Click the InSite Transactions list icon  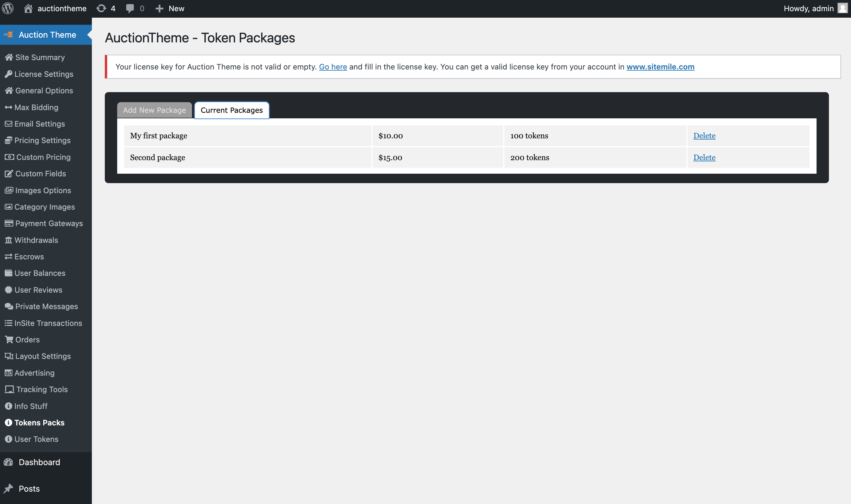[9, 323]
